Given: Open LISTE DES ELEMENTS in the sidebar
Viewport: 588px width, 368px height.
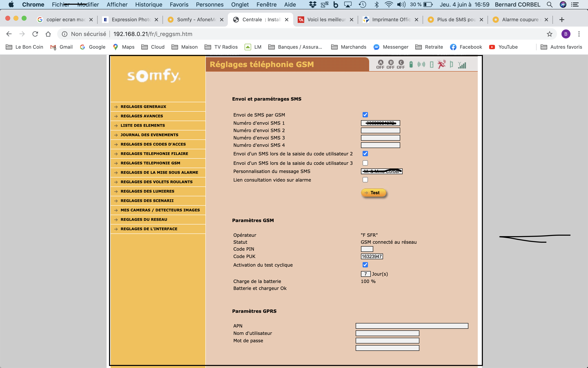Looking at the screenshot, I should click(x=143, y=125).
